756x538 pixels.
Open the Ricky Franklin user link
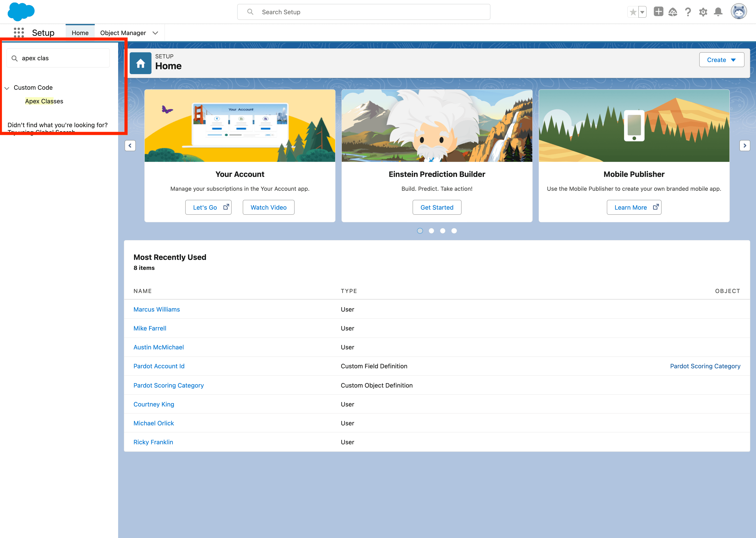153,442
